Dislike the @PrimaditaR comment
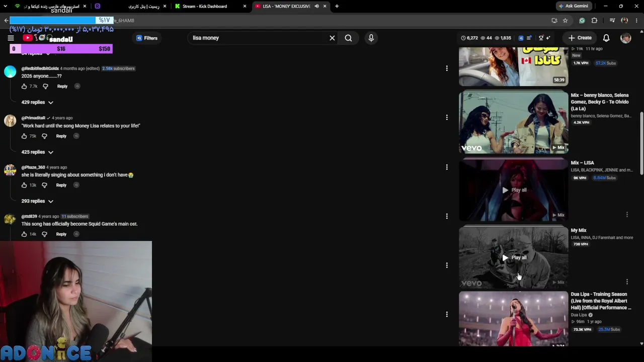This screenshot has width=644, height=362. [44, 136]
